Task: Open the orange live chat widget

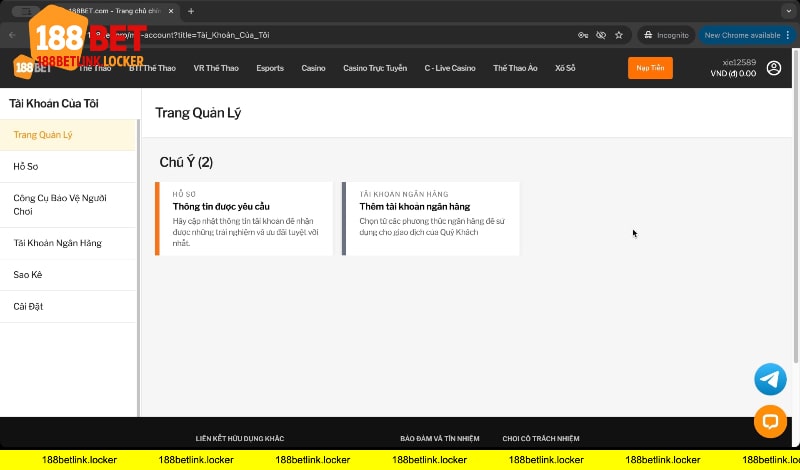Action: pos(770,421)
